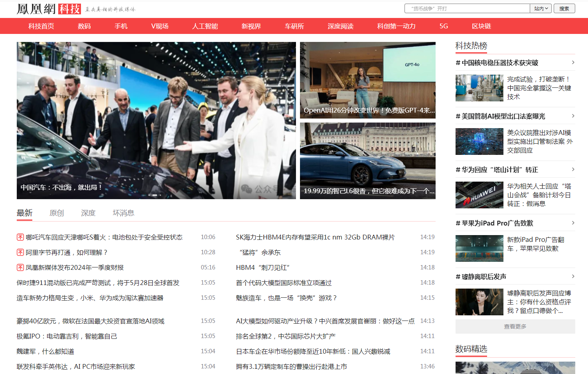This screenshot has height=374, width=588.
Task: Open headline 联发科牵手英伟达
Action: click(x=76, y=366)
